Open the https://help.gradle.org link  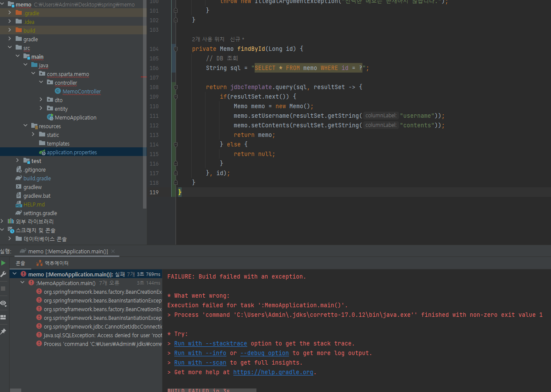[x=273, y=372]
